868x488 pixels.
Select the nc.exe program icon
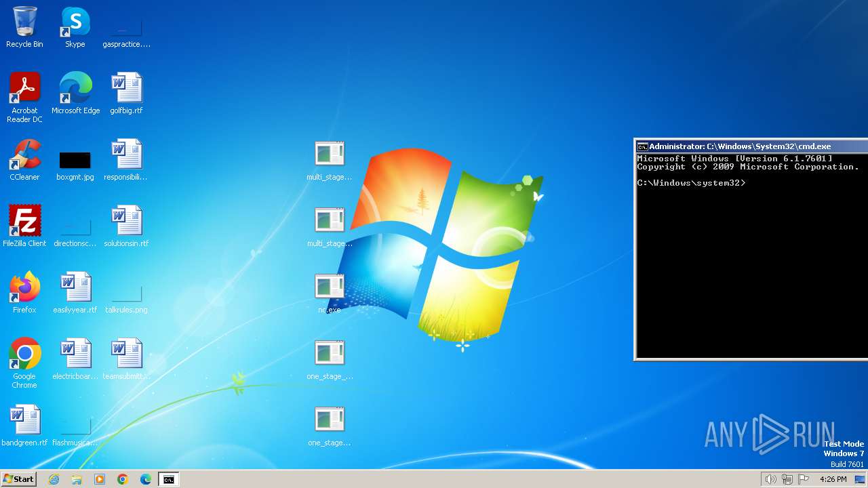(330, 293)
